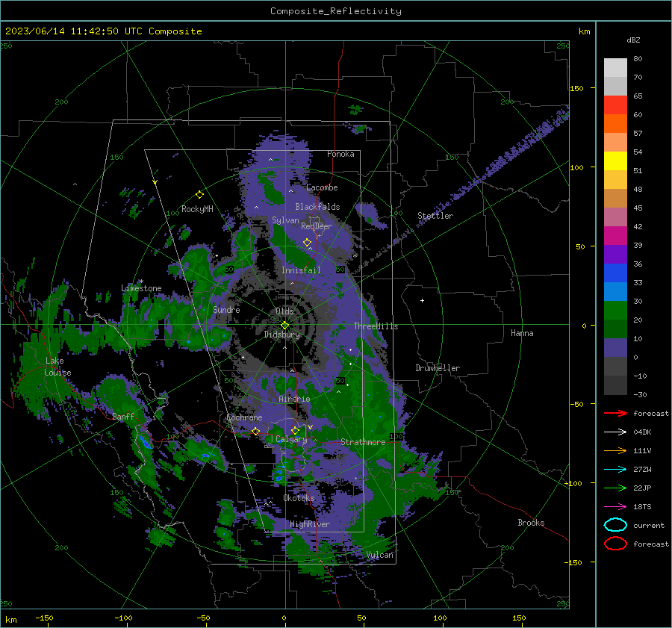
Task: Select the Lacombe map label
Action: click(322, 187)
